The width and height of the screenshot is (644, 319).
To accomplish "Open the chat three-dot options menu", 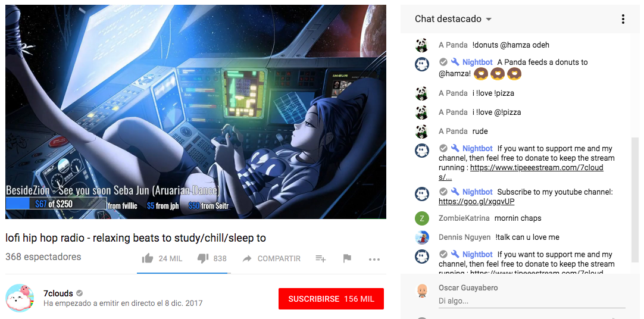I will [623, 19].
